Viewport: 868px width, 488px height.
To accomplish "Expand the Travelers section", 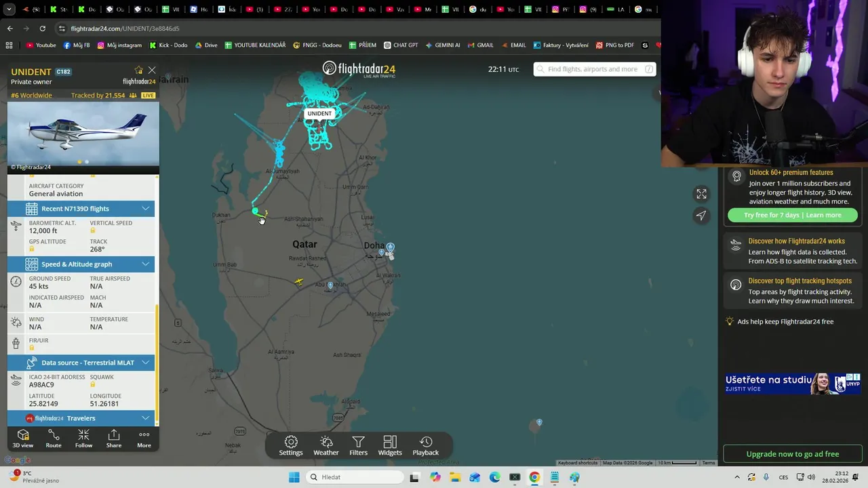I will (81, 418).
